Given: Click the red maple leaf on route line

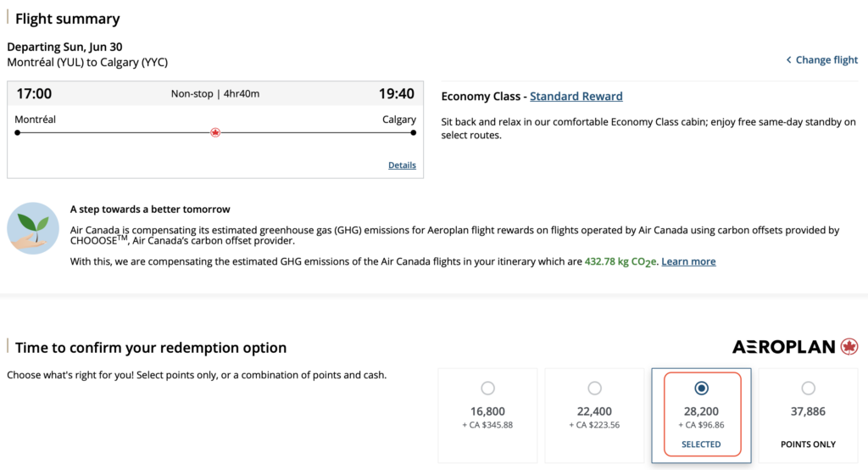Looking at the screenshot, I should coord(215,132).
